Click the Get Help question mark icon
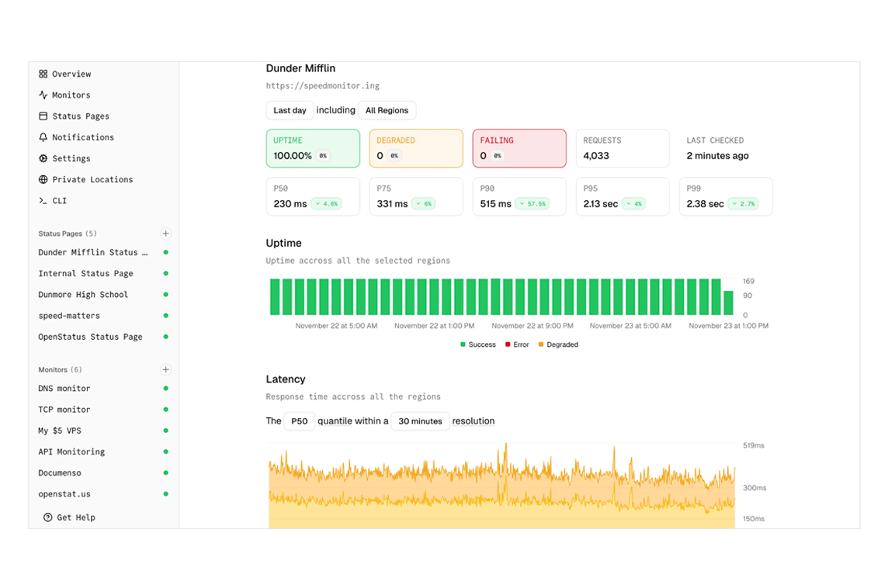 tap(48, 517)
